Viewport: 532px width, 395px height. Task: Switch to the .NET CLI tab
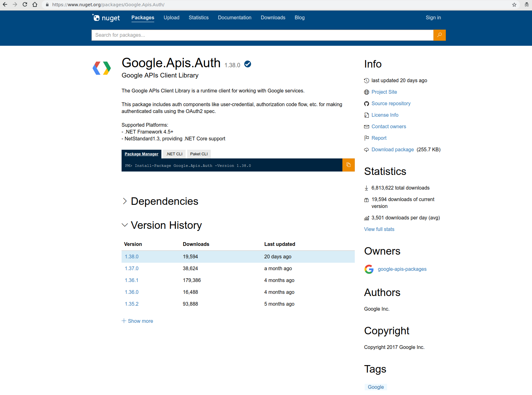click(174, 154)
